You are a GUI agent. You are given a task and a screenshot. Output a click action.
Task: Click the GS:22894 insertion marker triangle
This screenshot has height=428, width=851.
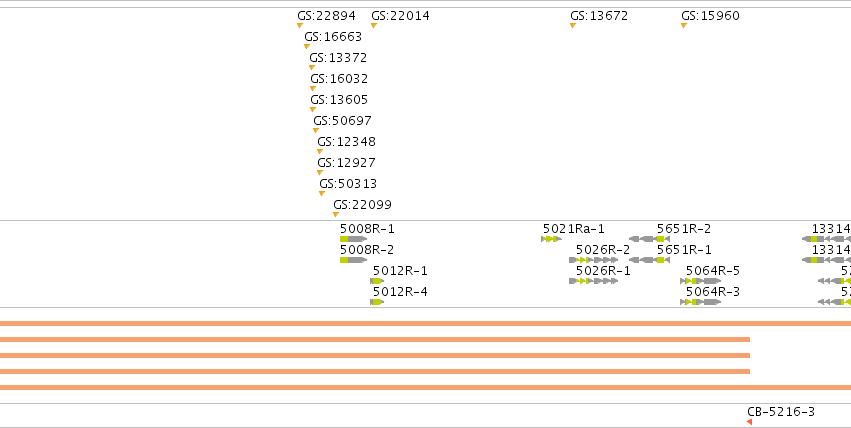[x=300, y=25]
